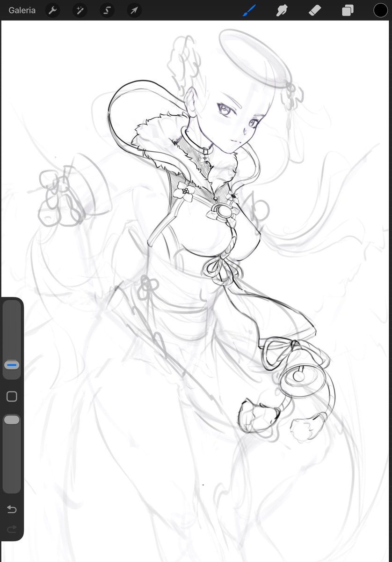
Task: Adjust the brush size slider handle
Action: point(11,364)
